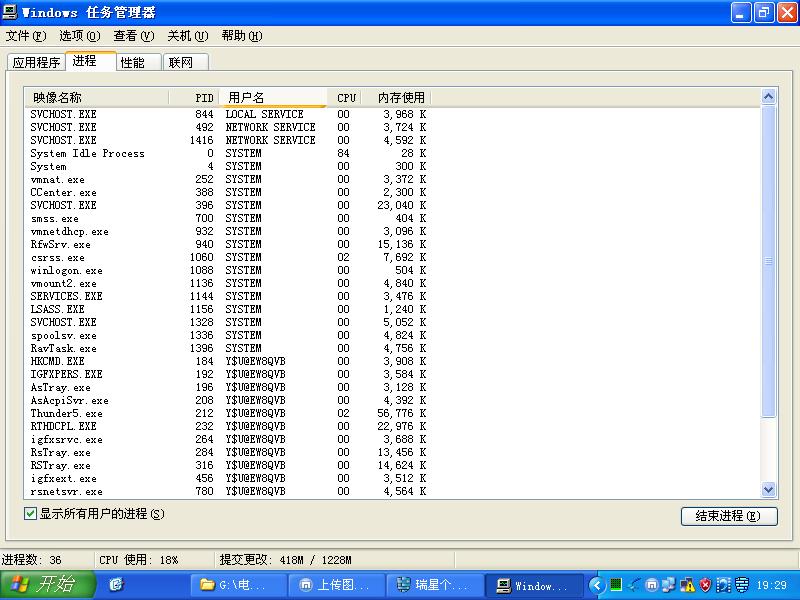Click the scrollbar up arrow
This screenshot has width=800, height=600.
pos(768,97)
